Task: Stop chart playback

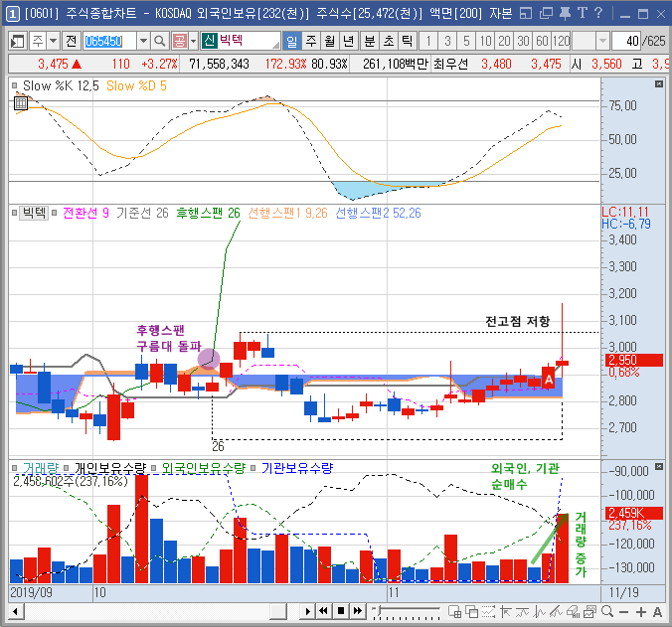Action: coord(341,611)
